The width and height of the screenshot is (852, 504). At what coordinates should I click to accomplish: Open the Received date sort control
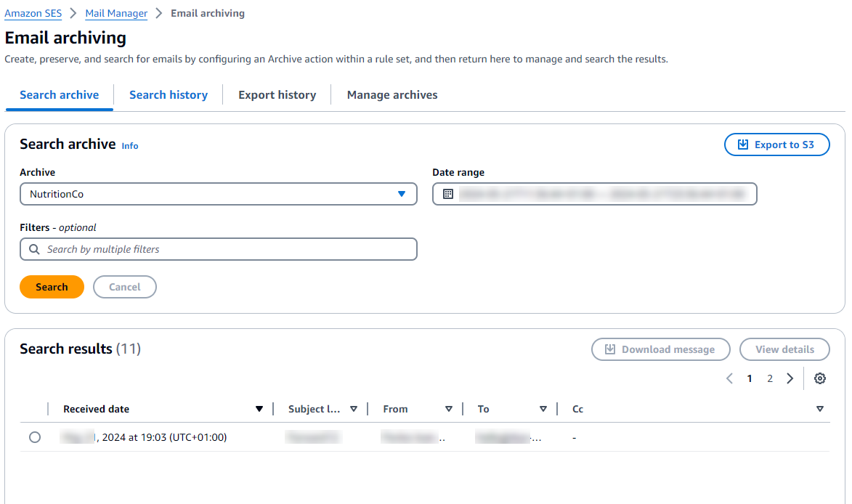(259, 409)
